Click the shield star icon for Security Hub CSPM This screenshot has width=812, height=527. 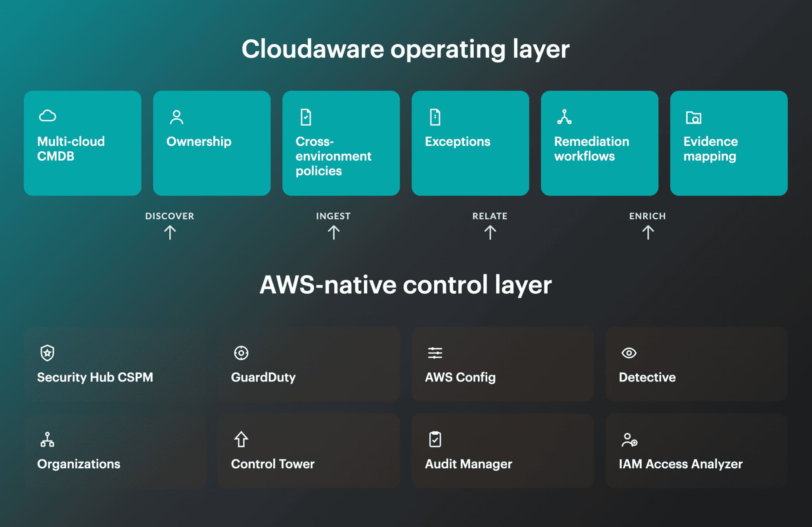(47, 353)
